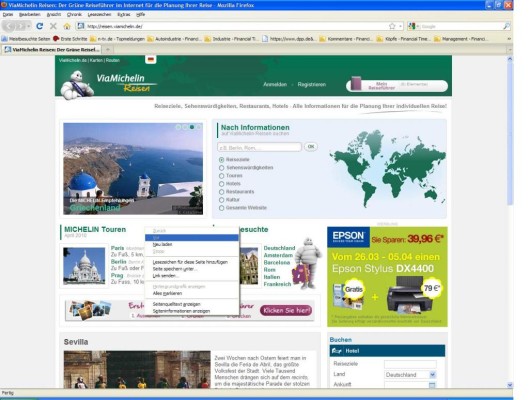This screenshot has height=400, width=529.
Task: Open the 'Erste Schritte' bookmark
Action: (x=70, y=39)
